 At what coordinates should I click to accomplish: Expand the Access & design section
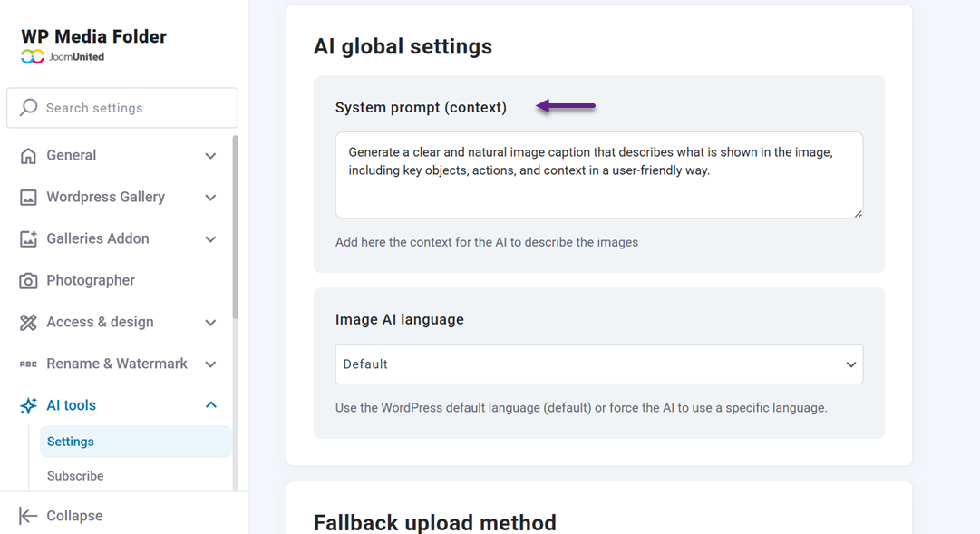(210, 322)
